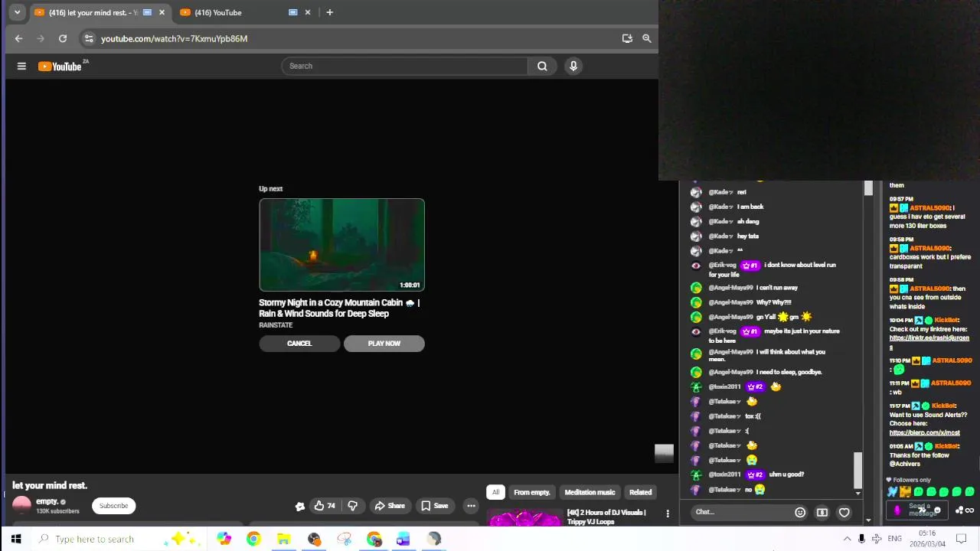Viewport: 980px width, 551px height.
Task: Click the ENG language indicator
Action: (894, 539)
